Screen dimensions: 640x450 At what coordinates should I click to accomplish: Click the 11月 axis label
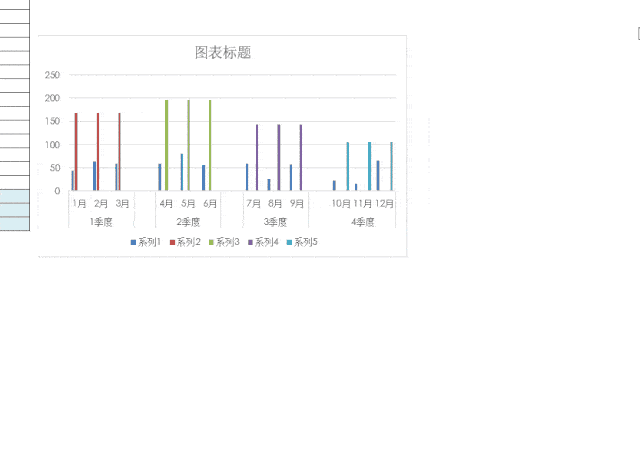pyautogui.click(x=362, y=203)
